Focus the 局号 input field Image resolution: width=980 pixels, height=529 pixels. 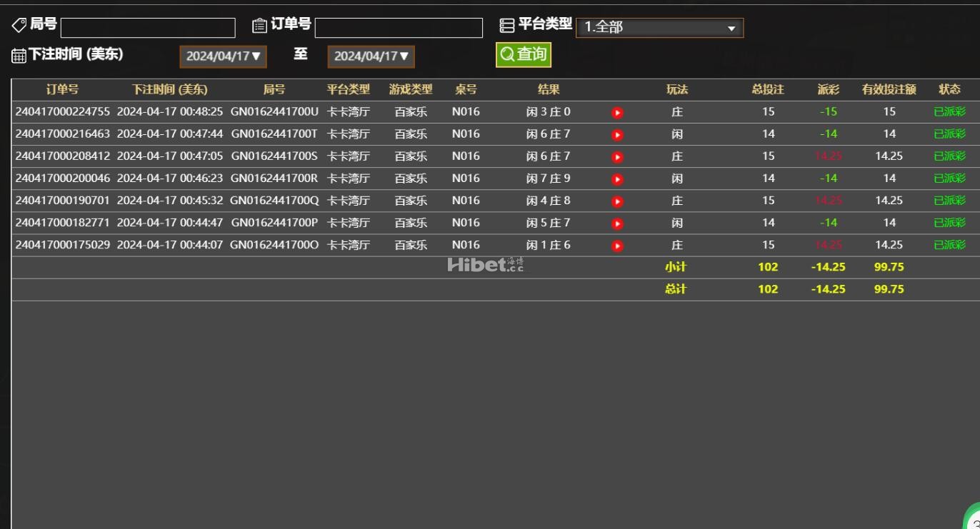coord(148,28)
